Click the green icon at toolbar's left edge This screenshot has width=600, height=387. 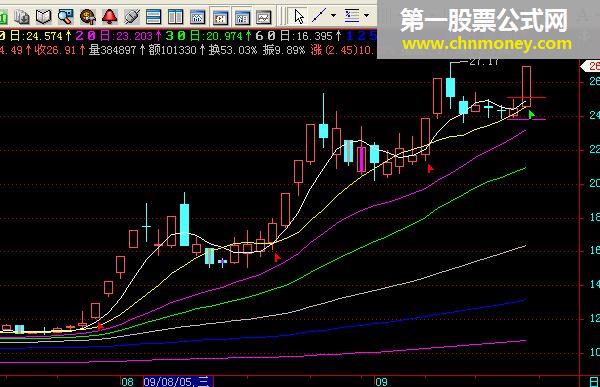[x=4, y=17]
